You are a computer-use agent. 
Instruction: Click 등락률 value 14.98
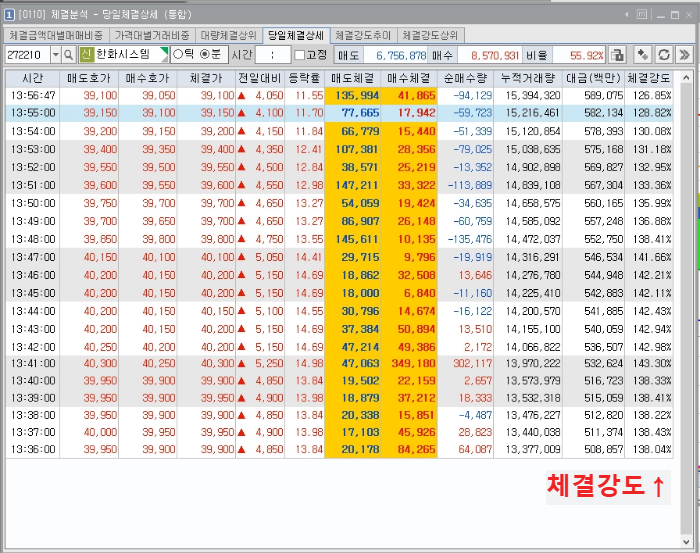(x=309, y=363)
